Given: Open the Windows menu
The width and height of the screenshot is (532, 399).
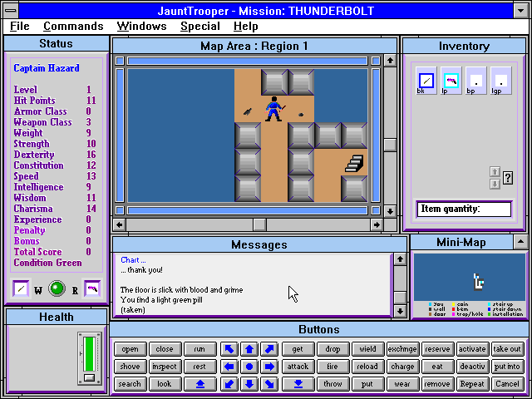Looking at the screenshot, I should 142,27.
